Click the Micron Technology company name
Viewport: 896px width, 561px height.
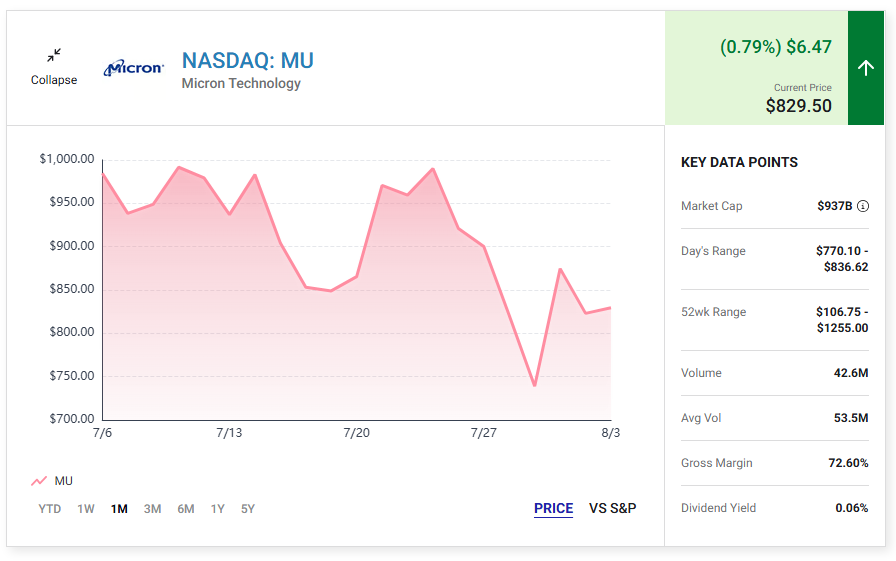pyautogui.click(x=241, y=83)
